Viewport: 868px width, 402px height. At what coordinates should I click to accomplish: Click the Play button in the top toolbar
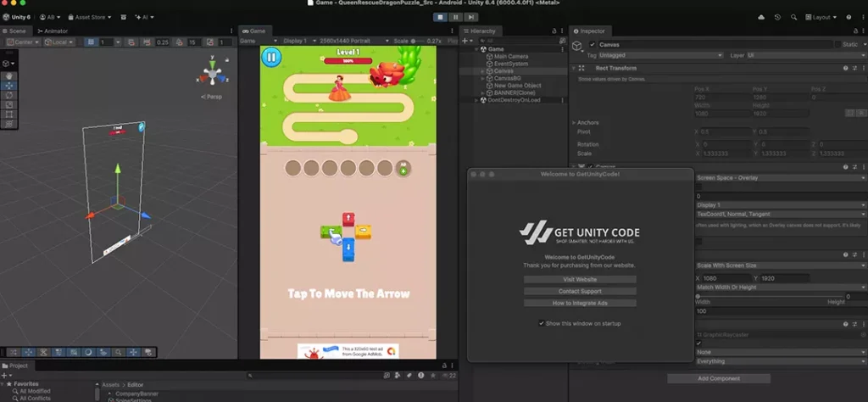click(441, 17)
